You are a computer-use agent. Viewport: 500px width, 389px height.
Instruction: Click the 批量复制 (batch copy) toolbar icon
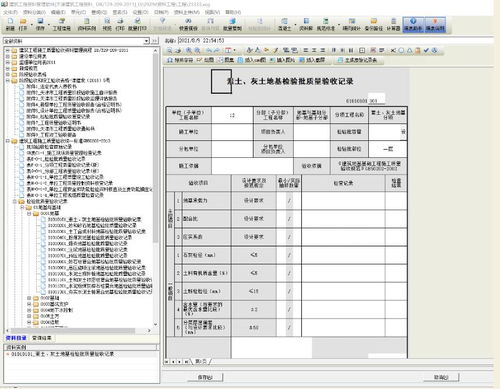pyautogui.click(x=232, y=24)
